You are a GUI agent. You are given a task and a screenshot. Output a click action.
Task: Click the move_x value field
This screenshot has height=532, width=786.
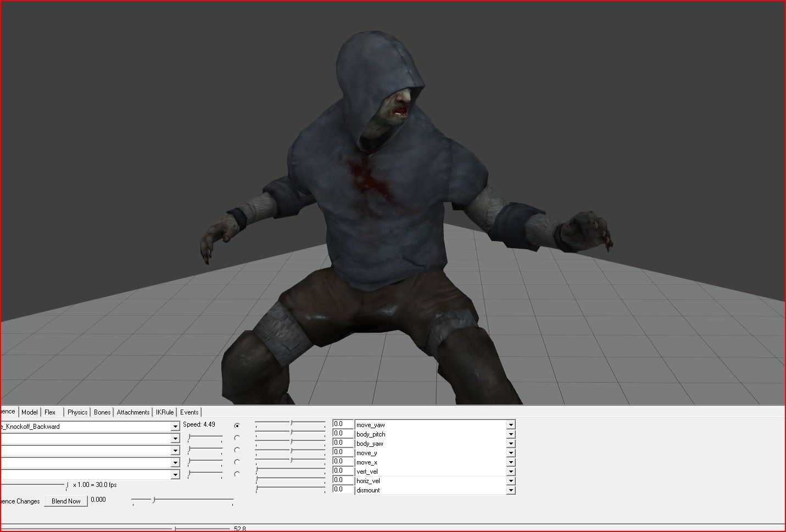343,462
